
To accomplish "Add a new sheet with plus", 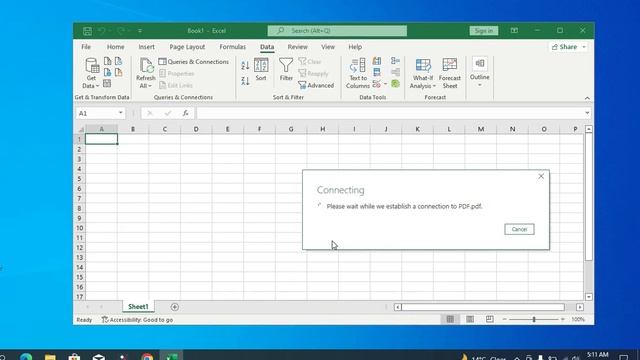I will [175, 307].
